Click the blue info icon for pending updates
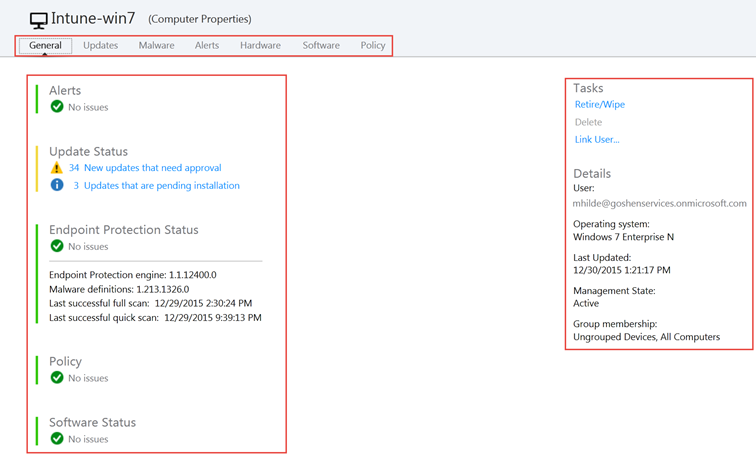756x465 pixels. pyautogui.click(x=57, y=185)
